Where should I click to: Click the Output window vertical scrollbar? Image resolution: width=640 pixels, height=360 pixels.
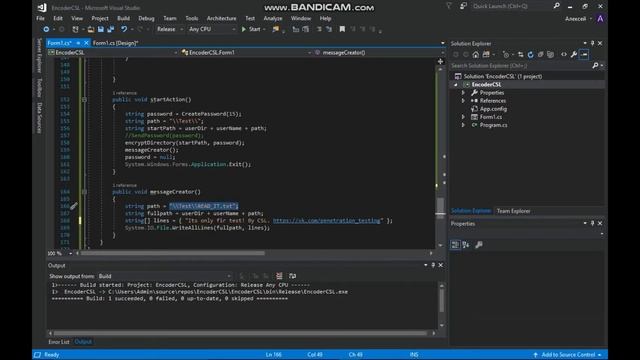(442, 305)
